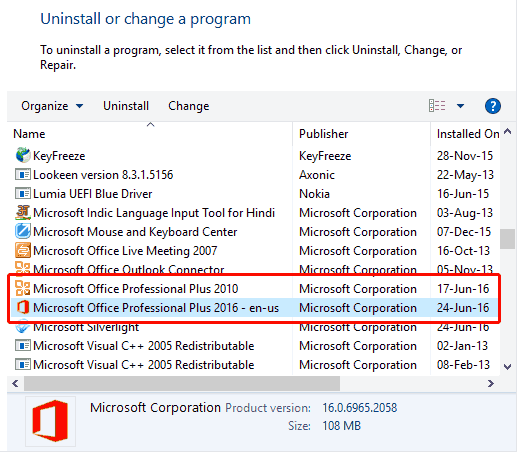Click the change view icon
Screen dimensions: 517x452
pos(437,106)
